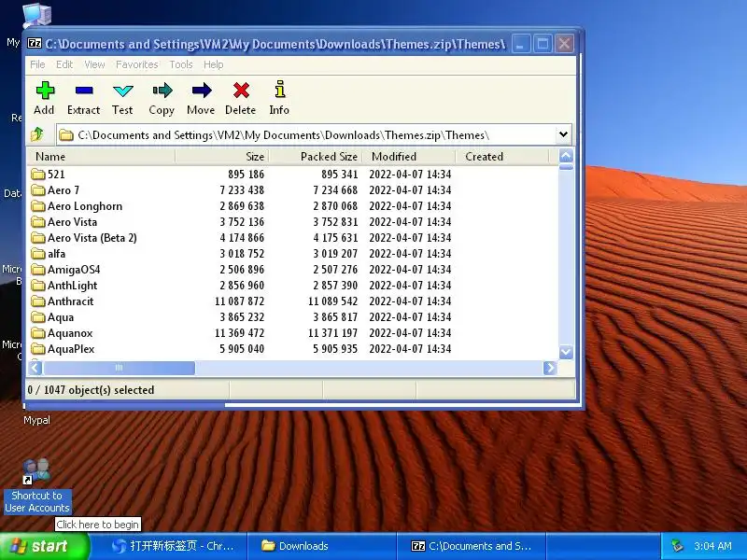Open the Help menu
Viewport: 747px width, 560px height.
214,64
